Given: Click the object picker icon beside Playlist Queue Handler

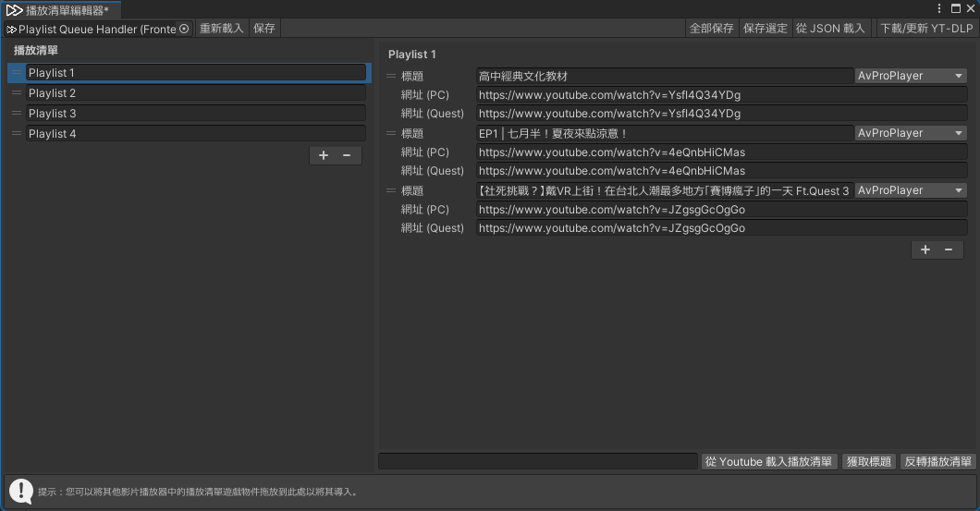Looking at the screenshot, I should 184,29.
